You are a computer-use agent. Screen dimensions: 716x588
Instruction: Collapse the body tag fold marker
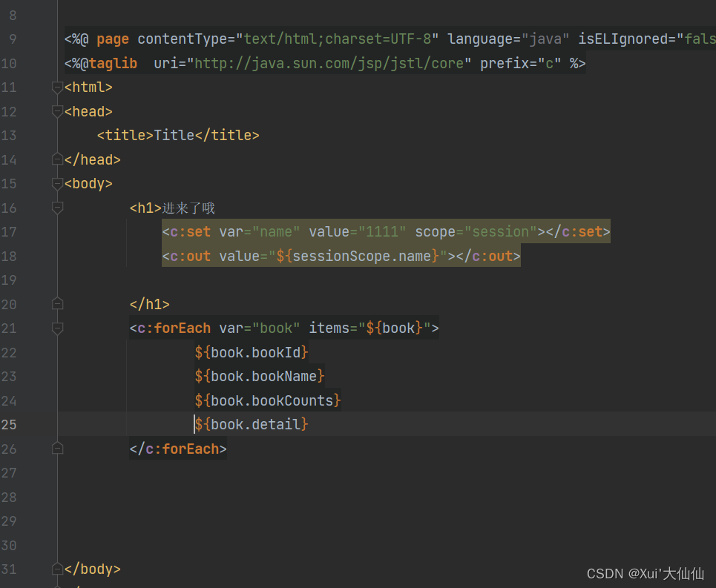click(x=57, y=183)
